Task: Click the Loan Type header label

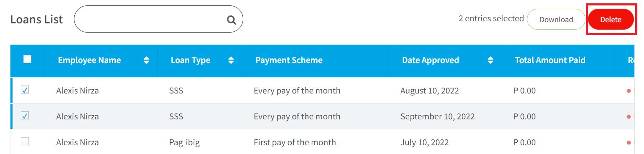Action: click(191, 60)
